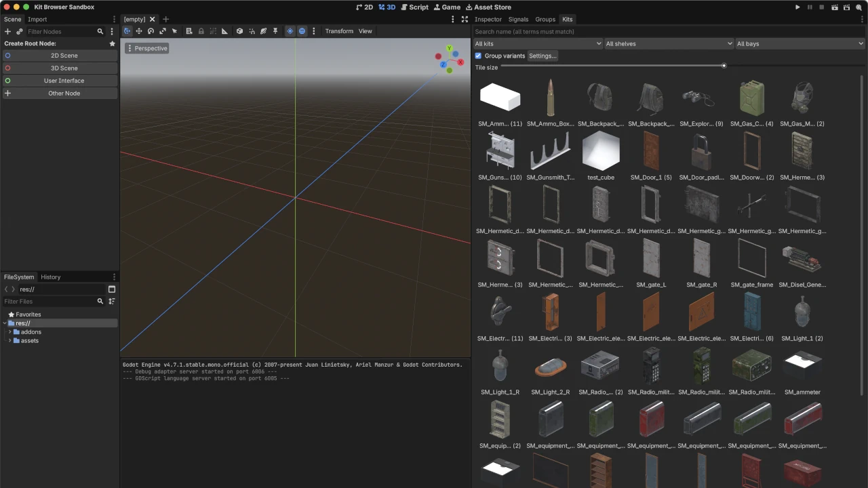Click the instantiate child scene link icon
Image resolution: width=868 pixels, height=488 pixels.
tap(20, 31)
